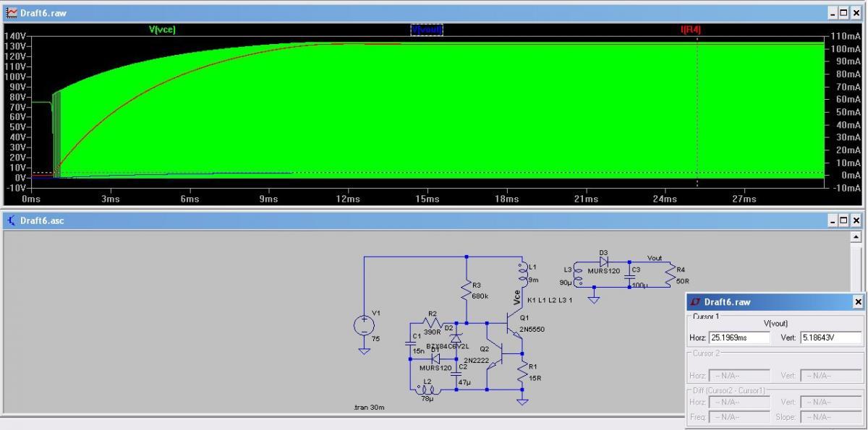
Task: Select the V(vce) trace label
Action: coord(162,30)
